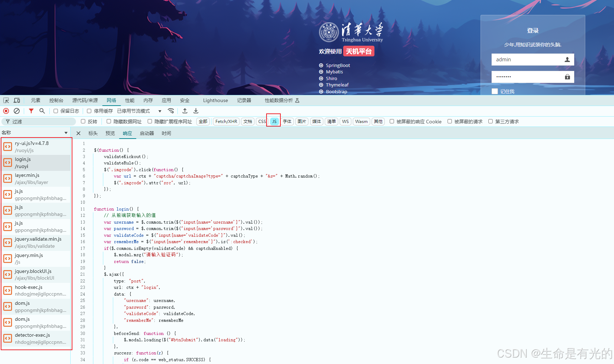Click the inspect element picker icon
The width and height of the screenshot is (614, 364).
click(6, 100)
